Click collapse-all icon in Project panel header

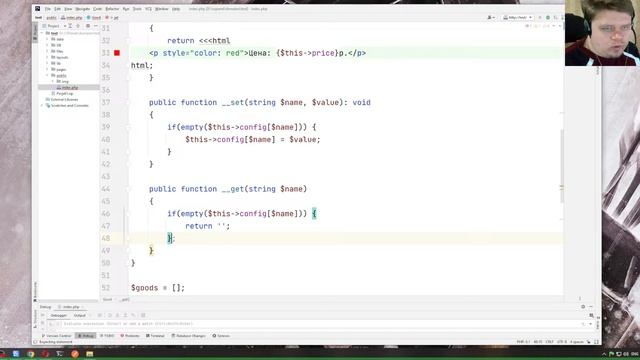point(78,26)
